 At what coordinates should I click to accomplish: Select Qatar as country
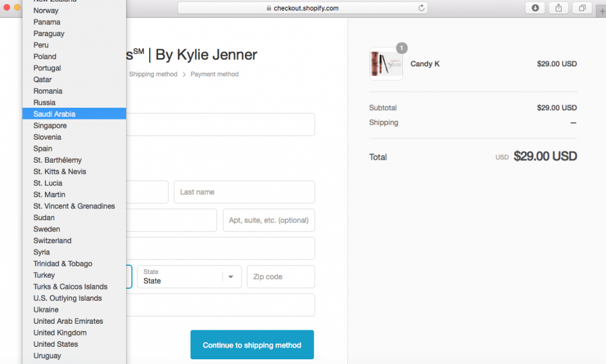pyautogui.click(x=74, y=79)
